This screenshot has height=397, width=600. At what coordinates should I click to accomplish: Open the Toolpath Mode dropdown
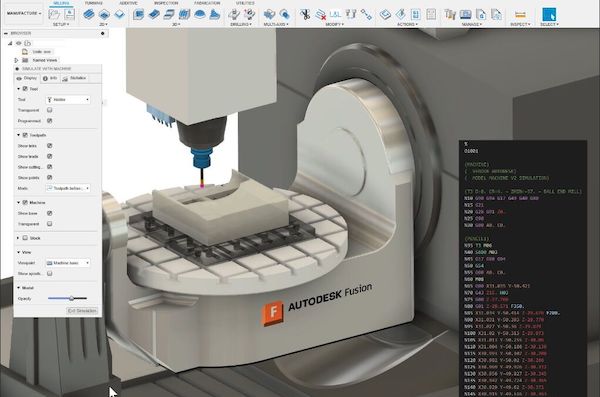coord(68,188)
